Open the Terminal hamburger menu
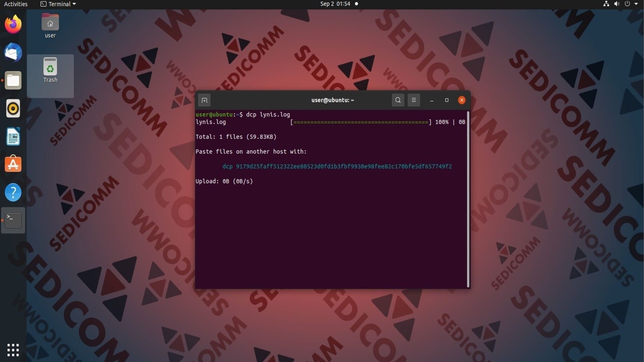The width and height of the screenshot is (644, 362). (414, 100)
